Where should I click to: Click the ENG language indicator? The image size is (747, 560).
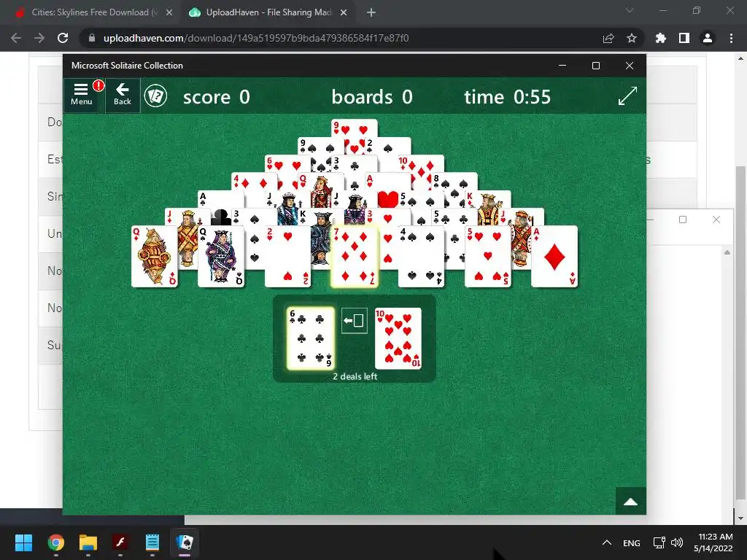[632, 542]
